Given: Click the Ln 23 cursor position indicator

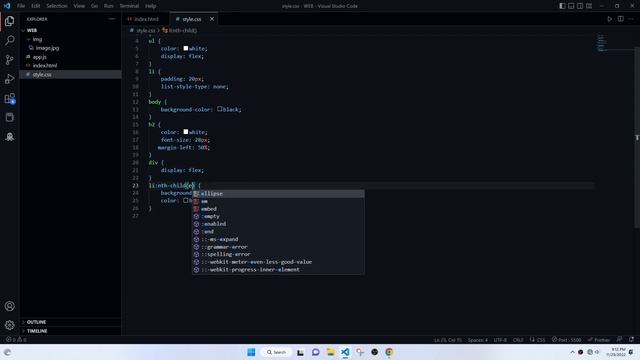Looking at the screenshot, I should (x=448, y=340).
